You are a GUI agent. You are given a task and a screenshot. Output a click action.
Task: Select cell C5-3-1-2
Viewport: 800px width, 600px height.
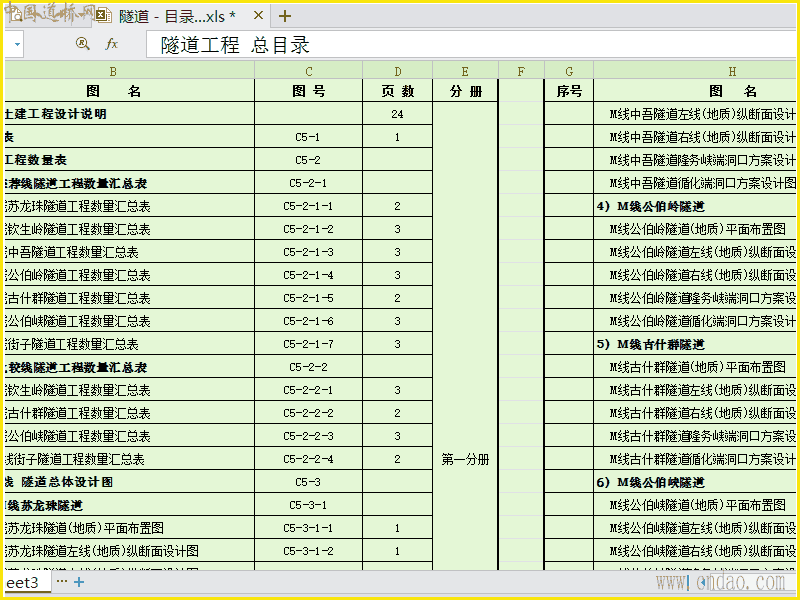tap(308, 551)
